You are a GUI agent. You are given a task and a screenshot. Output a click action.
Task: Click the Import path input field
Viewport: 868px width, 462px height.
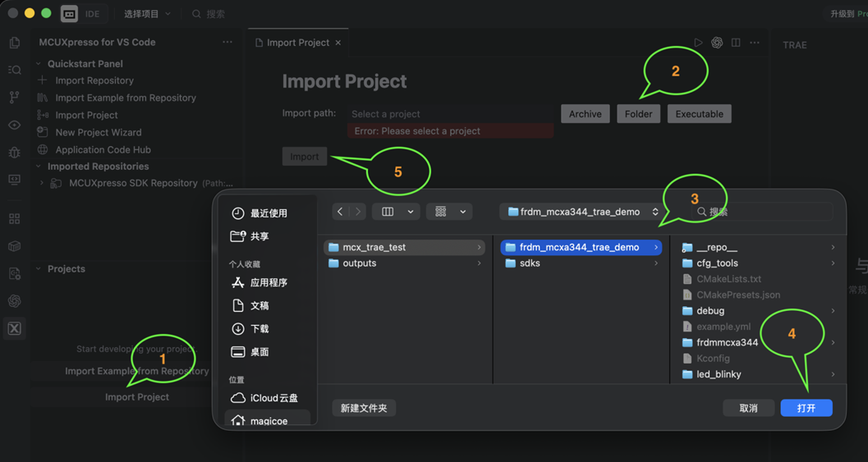tap(451, 114)
